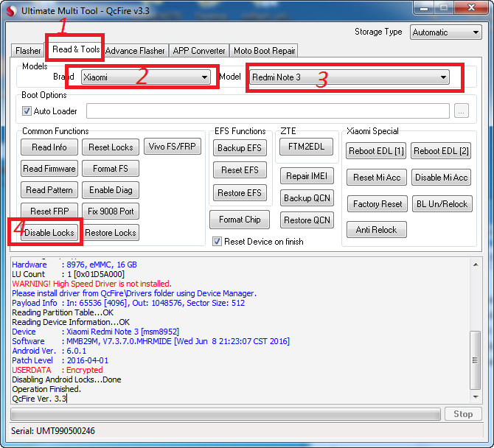The width and height of the screenshot is (494, 448).
Task: Click the 'QcFire Ver. 3.3' log line
Action: [x=39, y=399]
